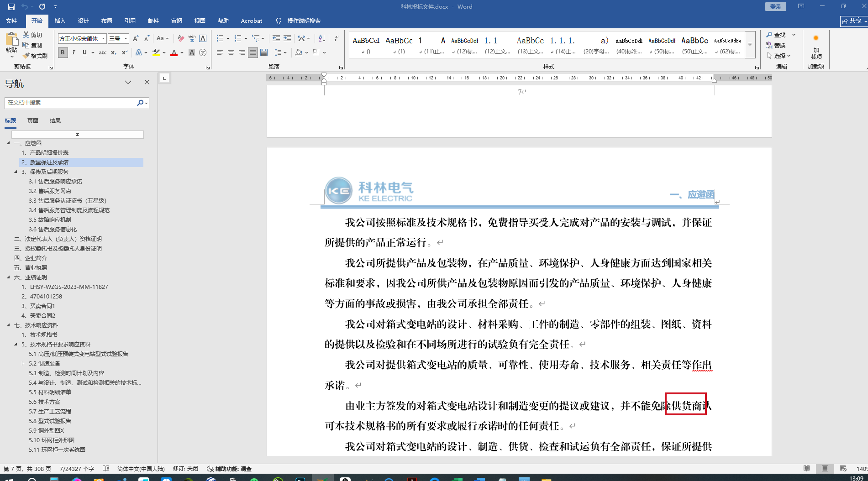This screenshot has height=481, width=868.
Task: Sort the selected text A to Z
Action: point(322,38)
